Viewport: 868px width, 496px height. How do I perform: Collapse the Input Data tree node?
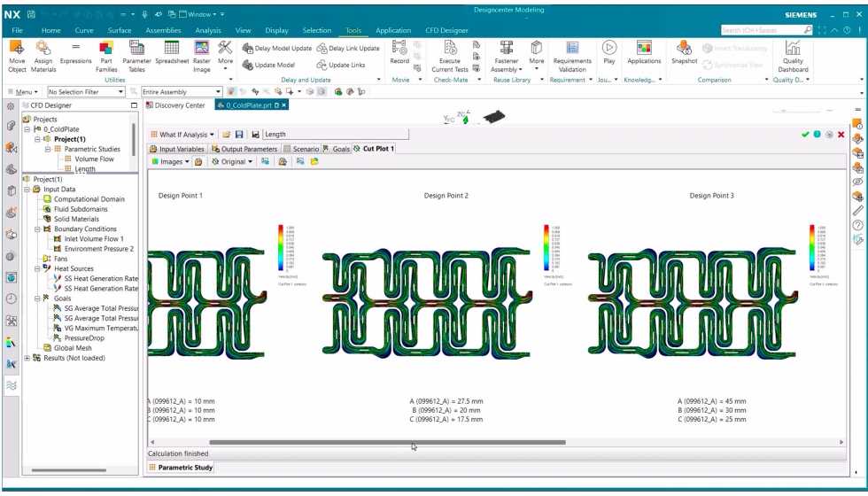[27, 190]
